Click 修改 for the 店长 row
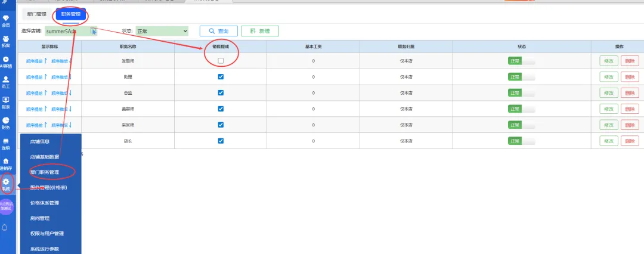644x254 pixels. pyautogui.click(x=609, y=141)
